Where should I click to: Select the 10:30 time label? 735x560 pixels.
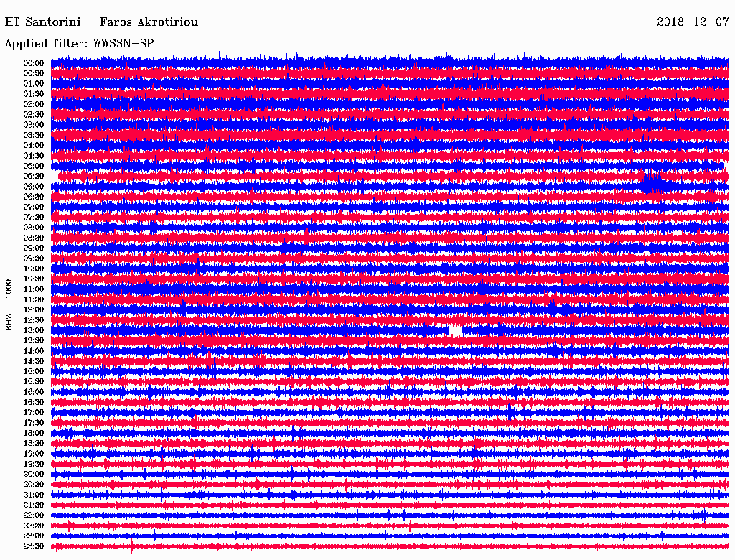pos(34,279)
